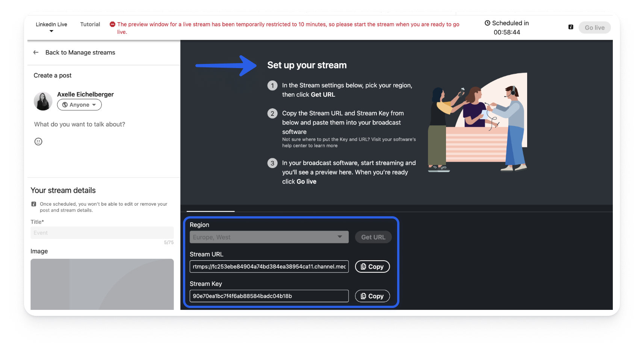
Task: Copy the Stream URL
Action: point(372,267)
